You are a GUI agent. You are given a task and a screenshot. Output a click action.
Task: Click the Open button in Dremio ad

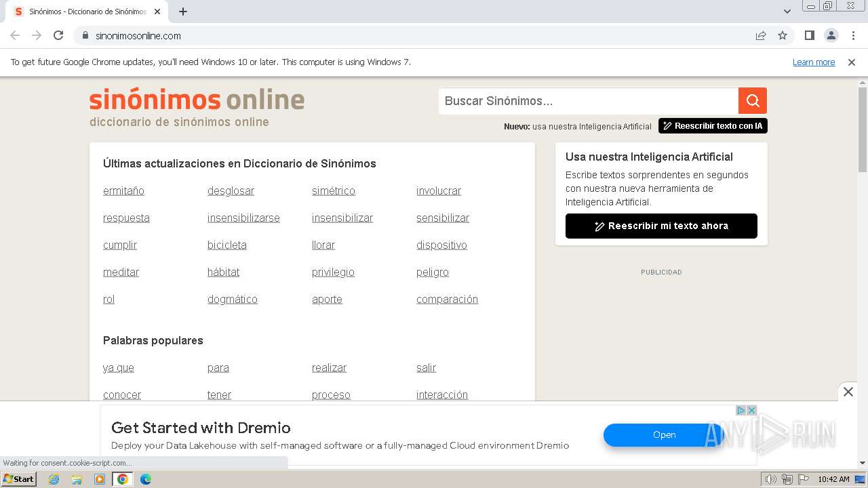tap(664, 435)
